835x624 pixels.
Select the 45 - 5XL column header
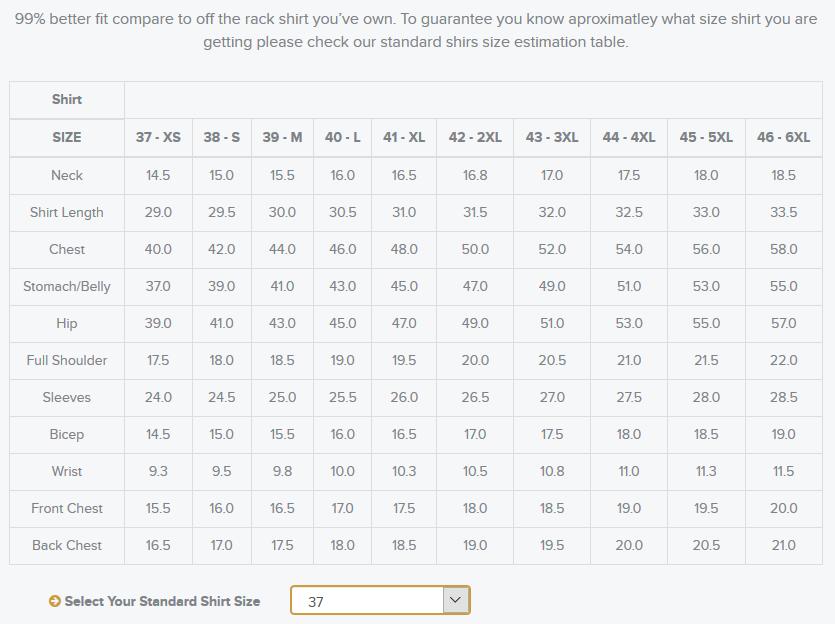[706, 137]
